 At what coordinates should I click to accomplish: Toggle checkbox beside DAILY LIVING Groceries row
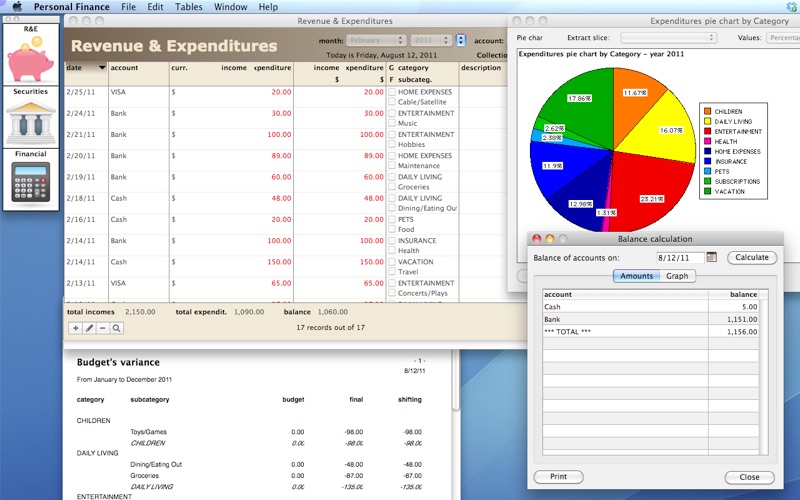392,177
